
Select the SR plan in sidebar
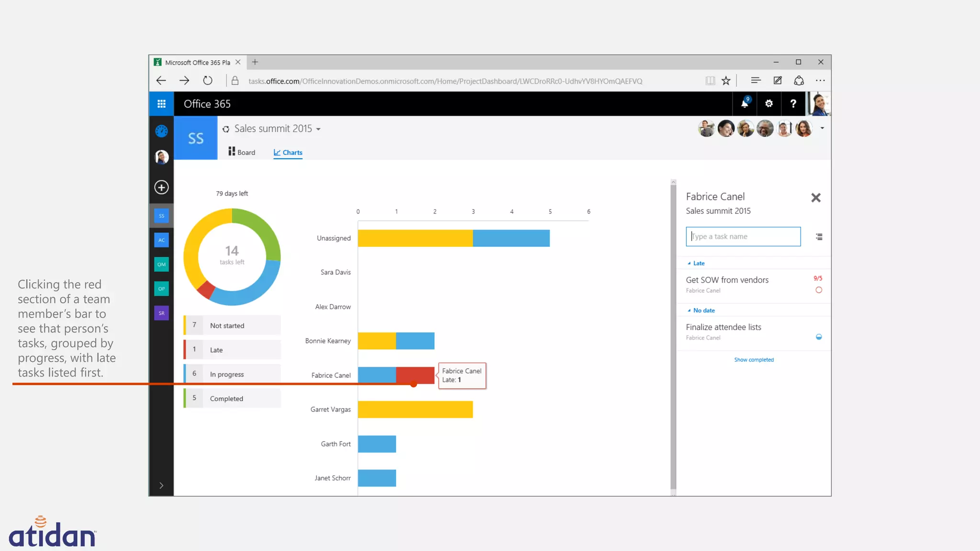(x=161, y=313)
